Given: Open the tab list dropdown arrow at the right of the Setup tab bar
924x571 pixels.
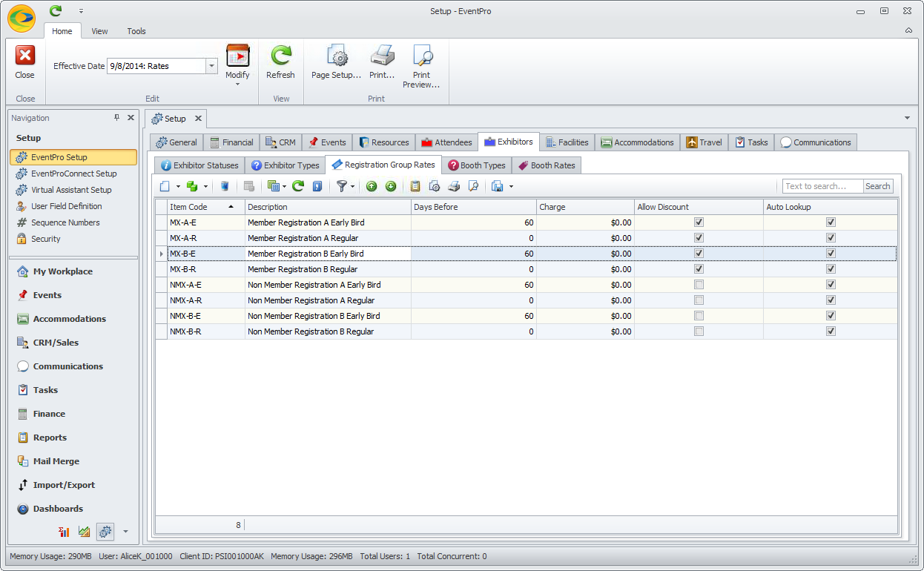Looking at the screenshot, I should click(908, 118).
